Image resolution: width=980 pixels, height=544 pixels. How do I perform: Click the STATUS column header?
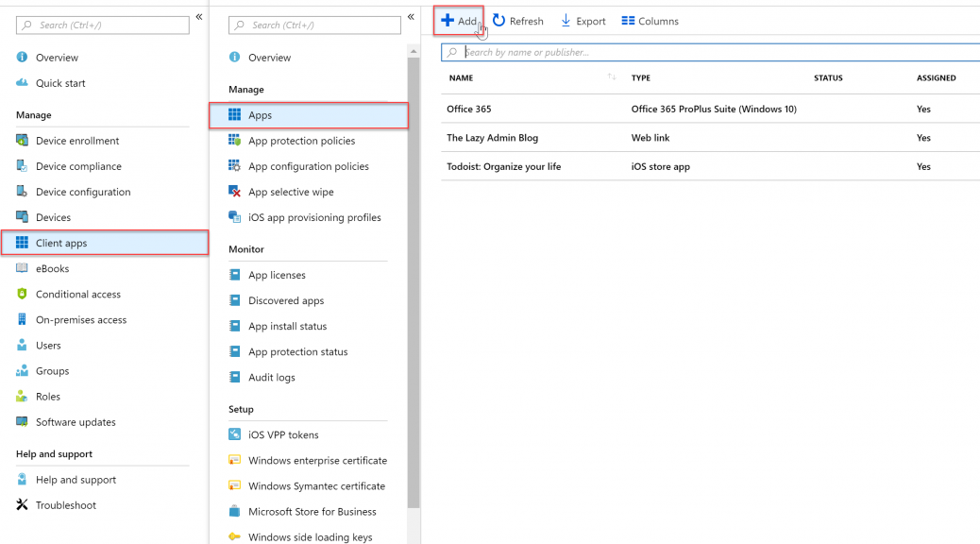click(x=828, y=78)
